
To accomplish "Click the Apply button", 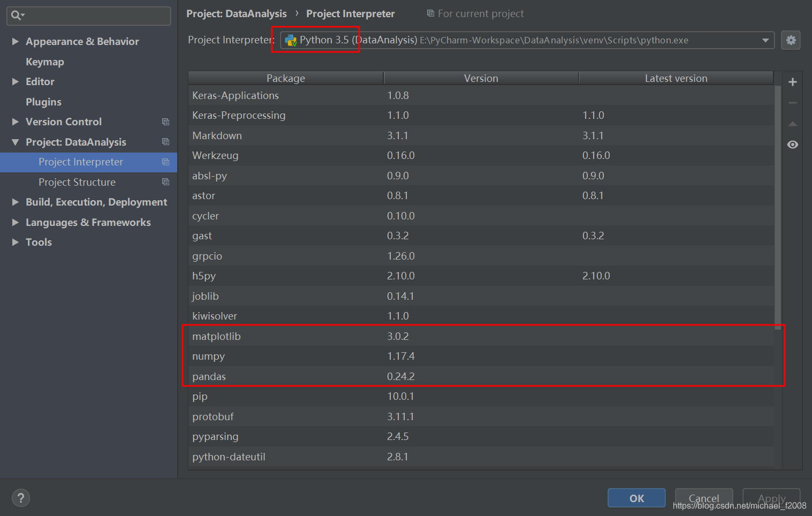I will (x=771, y=498).
